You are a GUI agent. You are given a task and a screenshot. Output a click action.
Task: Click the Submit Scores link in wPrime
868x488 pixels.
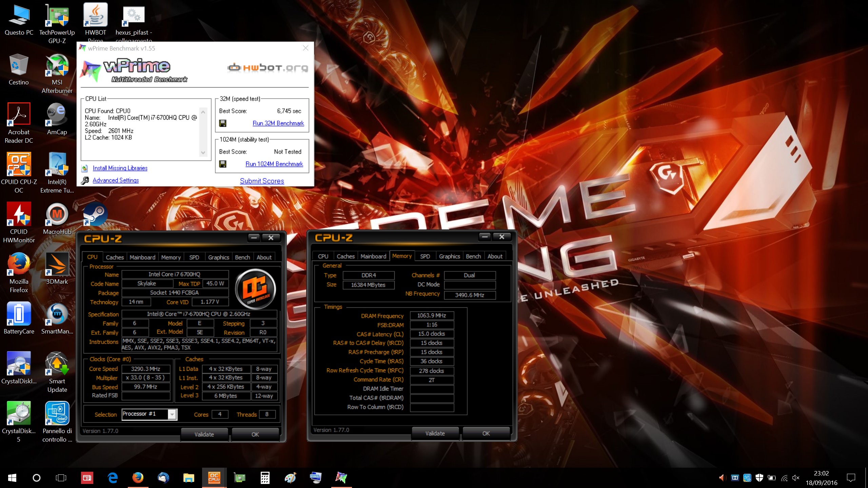262,181
